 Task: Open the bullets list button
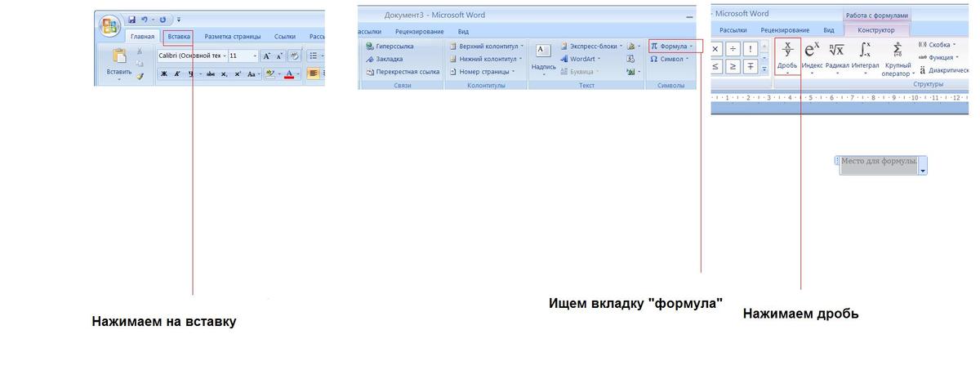pyautogui.click(x=314, y=56)
